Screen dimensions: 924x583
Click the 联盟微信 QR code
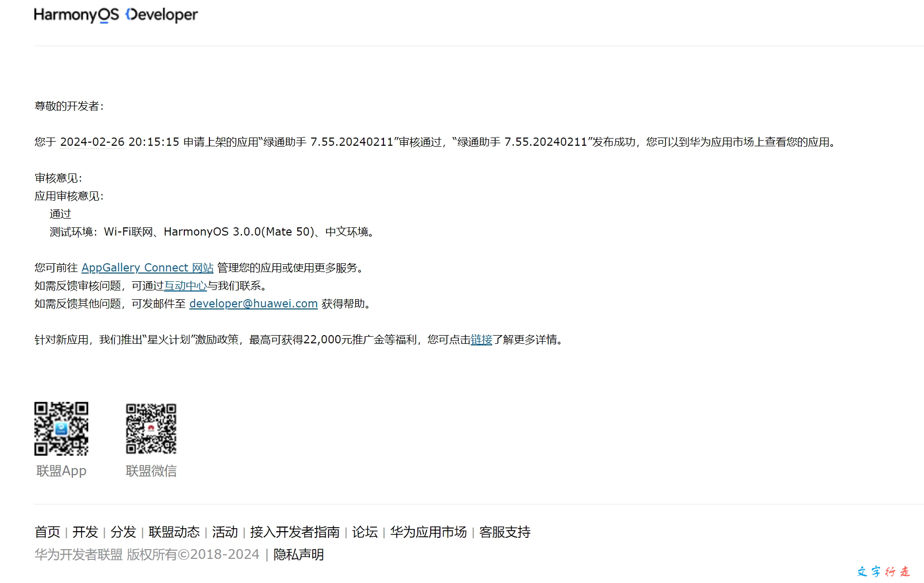point(151,429)
